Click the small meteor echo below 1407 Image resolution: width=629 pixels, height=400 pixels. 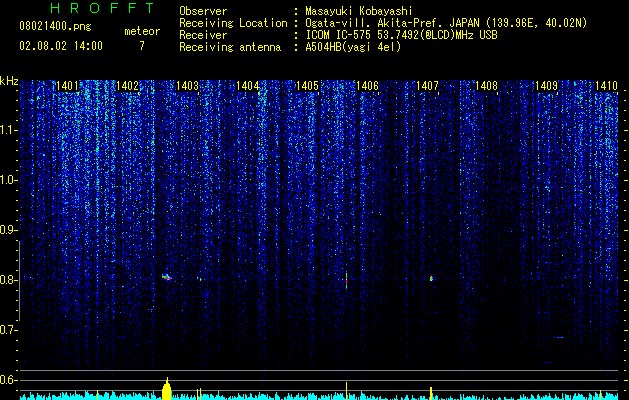point(431,278)
